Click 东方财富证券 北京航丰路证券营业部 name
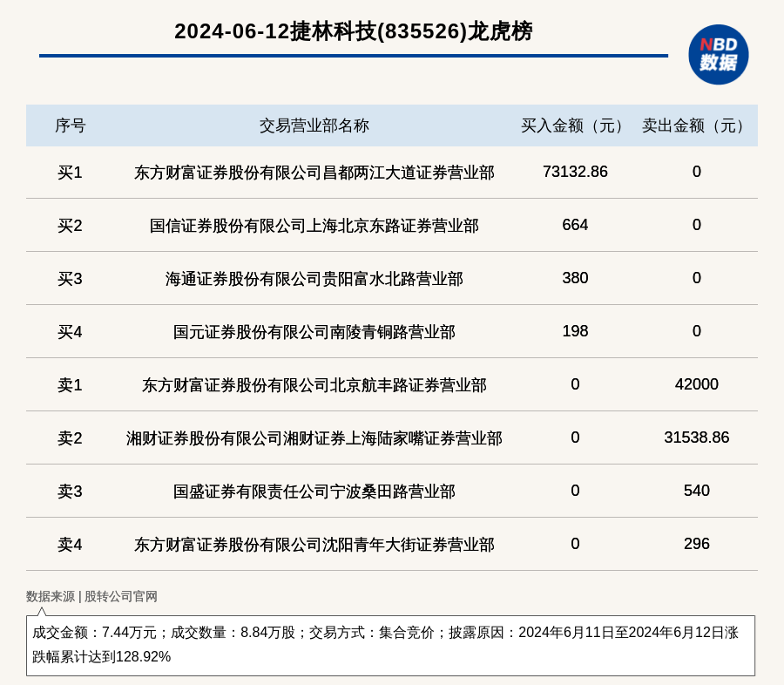Image resolution: width=784 pixels, height=685 pixels. coord(314,385)
